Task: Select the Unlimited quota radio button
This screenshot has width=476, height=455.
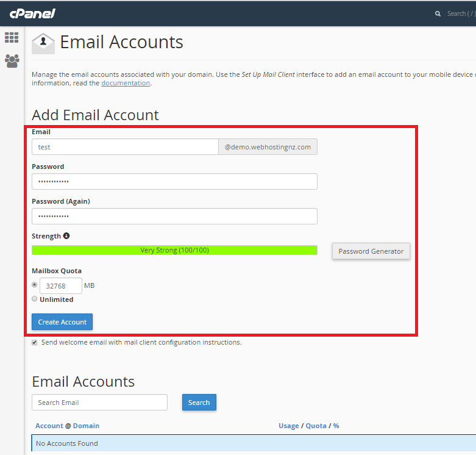Action: click(35, 299)
